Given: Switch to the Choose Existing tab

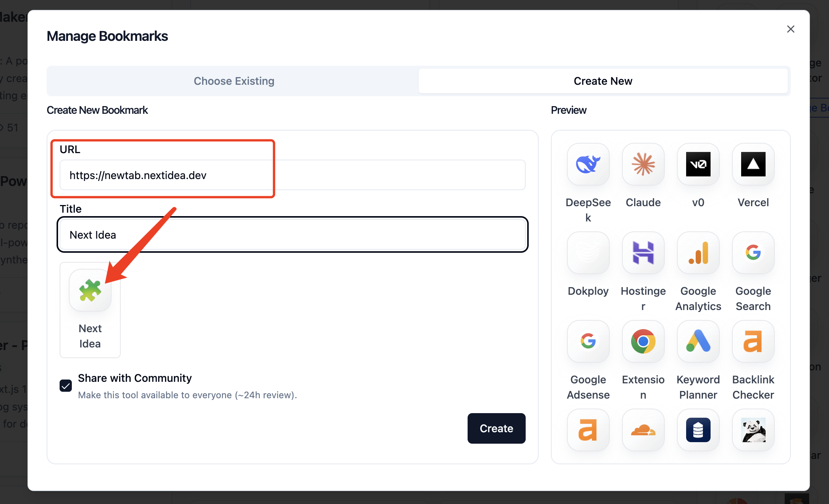Looking at the screenshot, I should coord(234,81).
